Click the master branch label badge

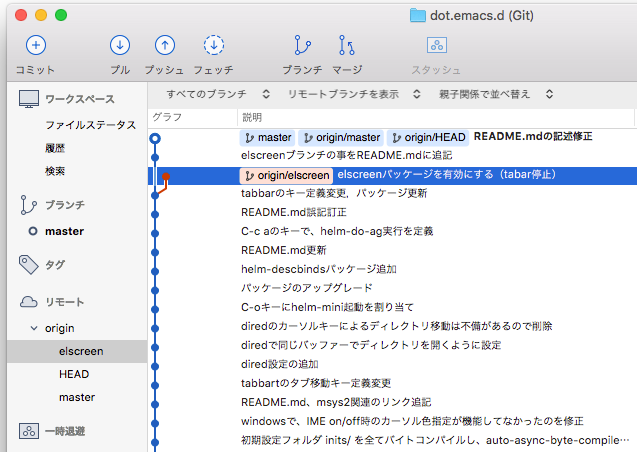[x=267, y=138]
